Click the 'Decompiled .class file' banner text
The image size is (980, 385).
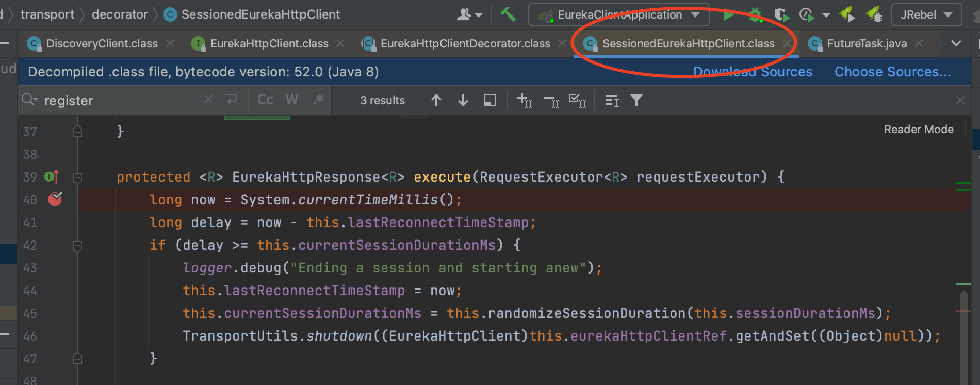[x=203, y=72]
